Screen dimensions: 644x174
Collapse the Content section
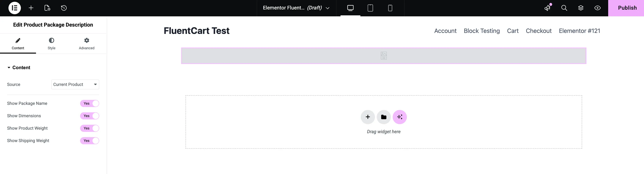point(19,68)
